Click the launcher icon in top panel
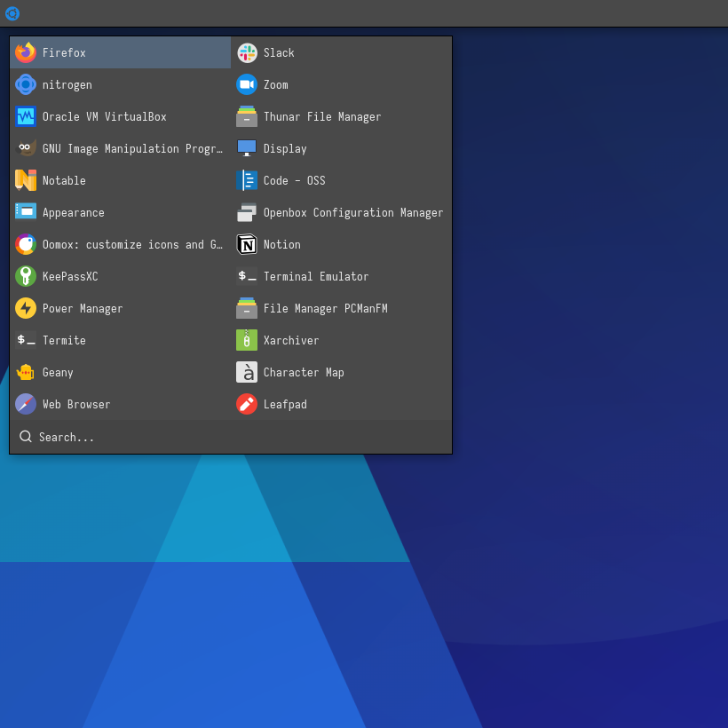Image resolution: width=728 pixels, height=728 pixels. coord(12,13)
